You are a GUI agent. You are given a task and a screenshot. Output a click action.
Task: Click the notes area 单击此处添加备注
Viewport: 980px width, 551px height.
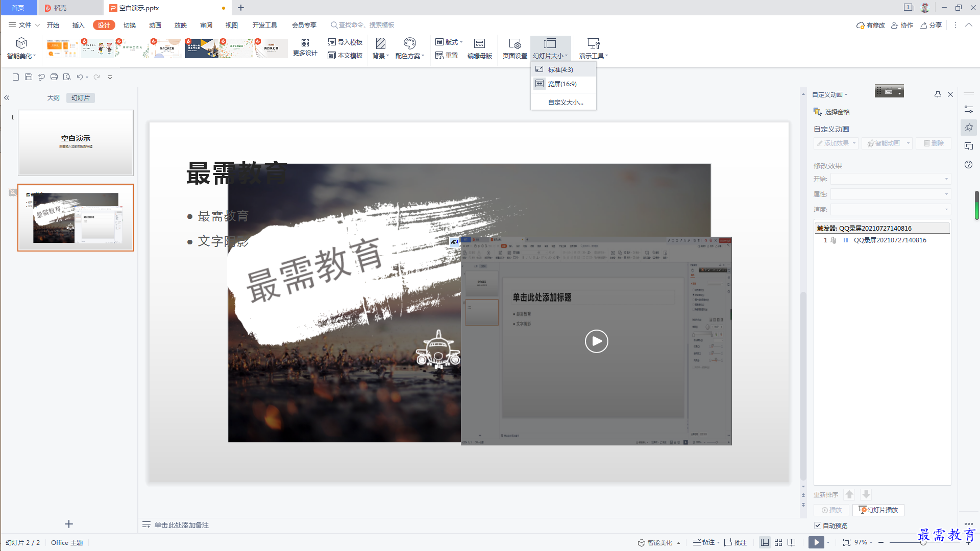[x=182, y=525]
